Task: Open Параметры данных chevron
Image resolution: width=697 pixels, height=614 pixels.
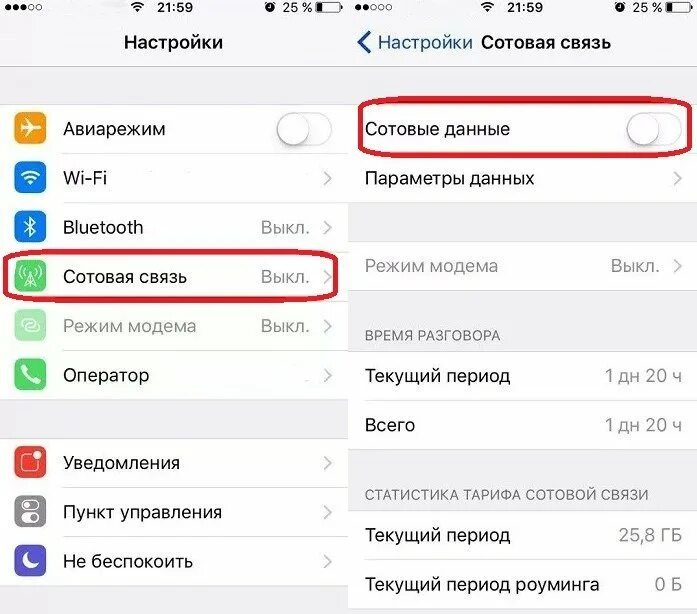Action: pos(677,178)
